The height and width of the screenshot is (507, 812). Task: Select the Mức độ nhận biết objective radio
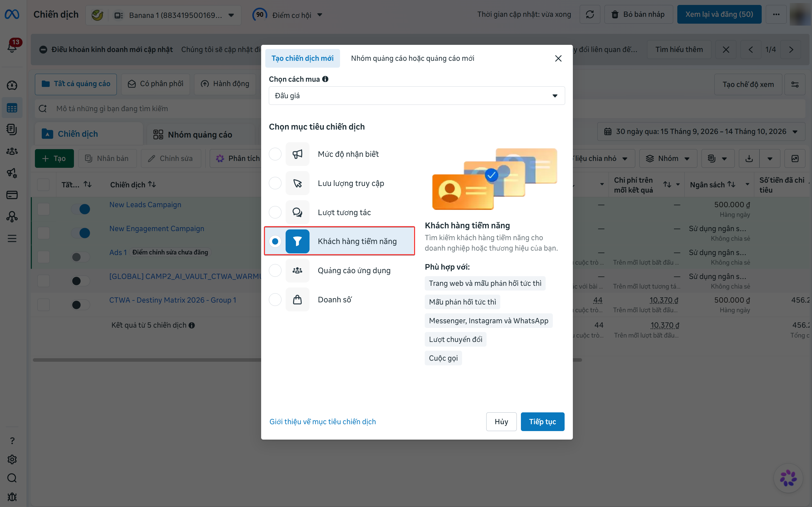[275, 154]
